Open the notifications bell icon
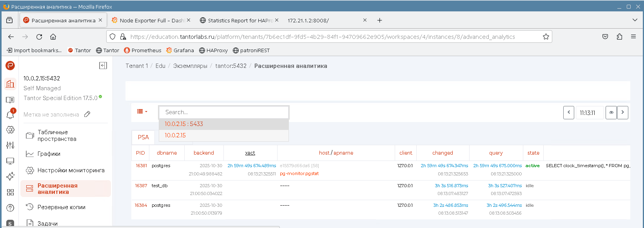 pos(10,115)
